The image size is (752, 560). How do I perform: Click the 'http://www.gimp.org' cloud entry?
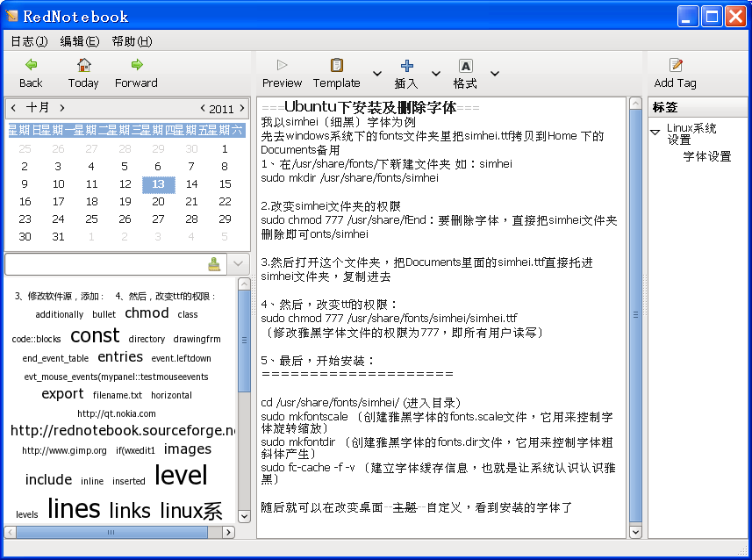coord(64,450)
